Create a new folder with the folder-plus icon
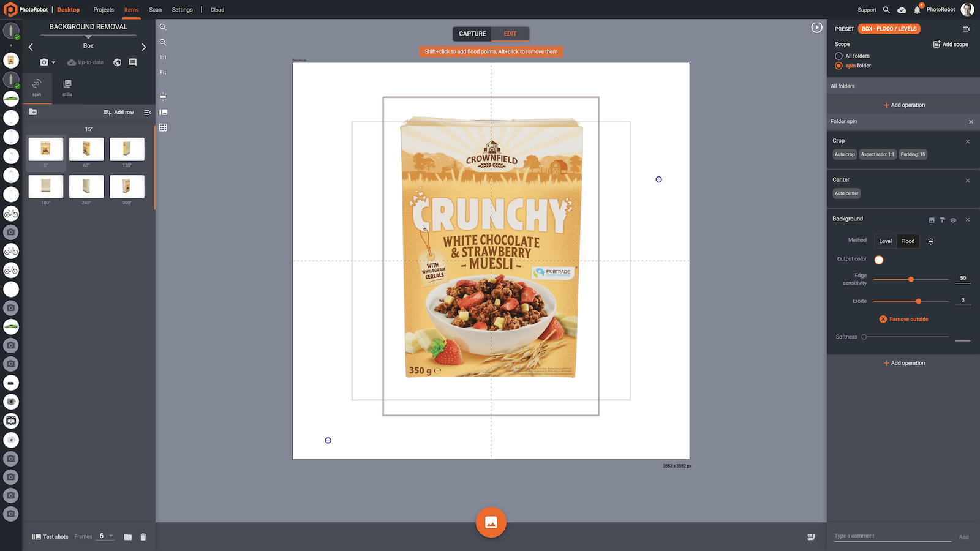The height and width of the screenshot is (551, 980). 33,111
